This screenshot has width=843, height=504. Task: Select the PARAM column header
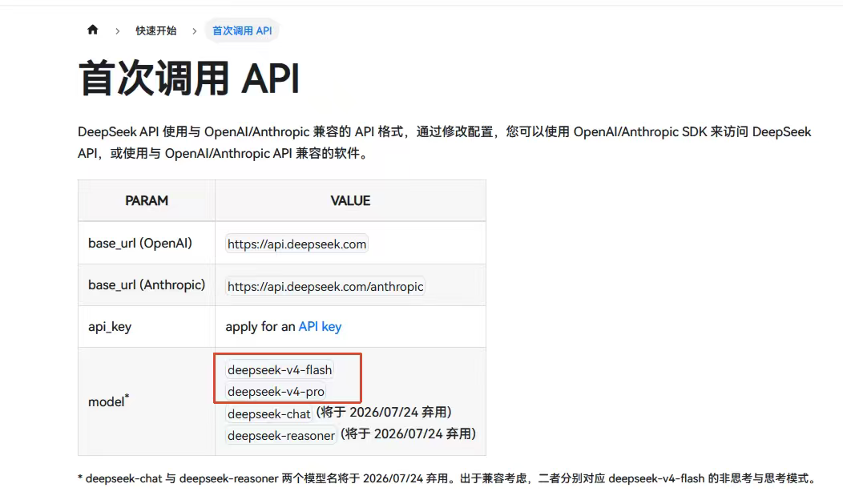[147, 200]
